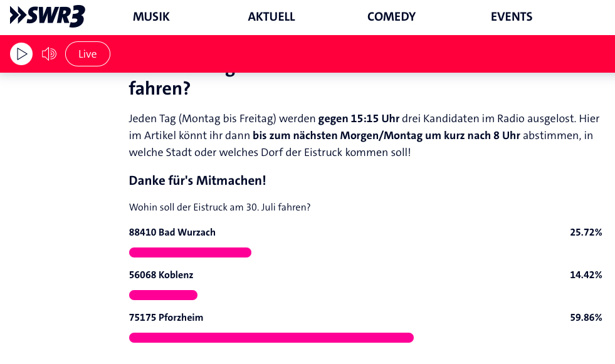Screen dimensions: 615x364
Task: Click the Bad Wurzach result bar
Action: click(x=190, y=252)
